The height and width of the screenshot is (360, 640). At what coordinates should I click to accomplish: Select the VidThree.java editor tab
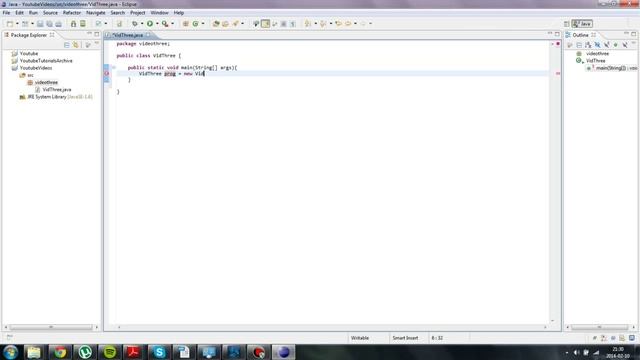point(128,35)
